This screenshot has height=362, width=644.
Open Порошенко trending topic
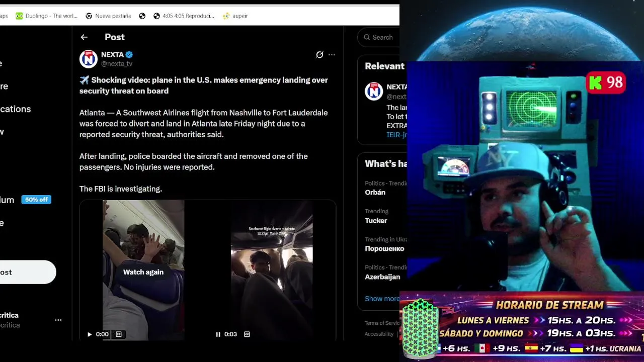tap(384, 249)
